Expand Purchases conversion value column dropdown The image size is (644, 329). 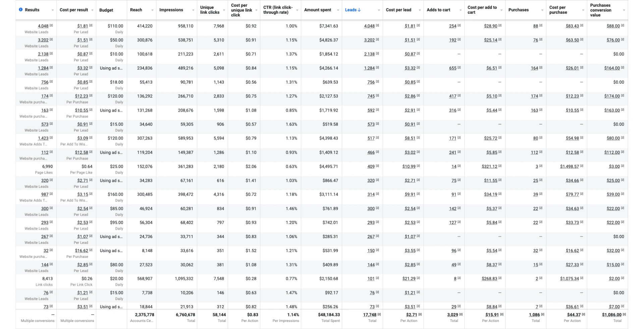624,10
